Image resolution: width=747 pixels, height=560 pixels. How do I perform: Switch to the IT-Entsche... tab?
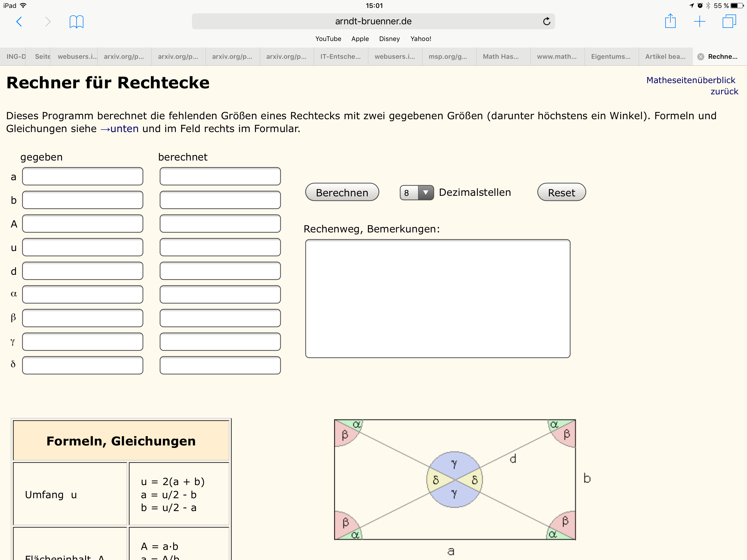(x=340, y=57)
